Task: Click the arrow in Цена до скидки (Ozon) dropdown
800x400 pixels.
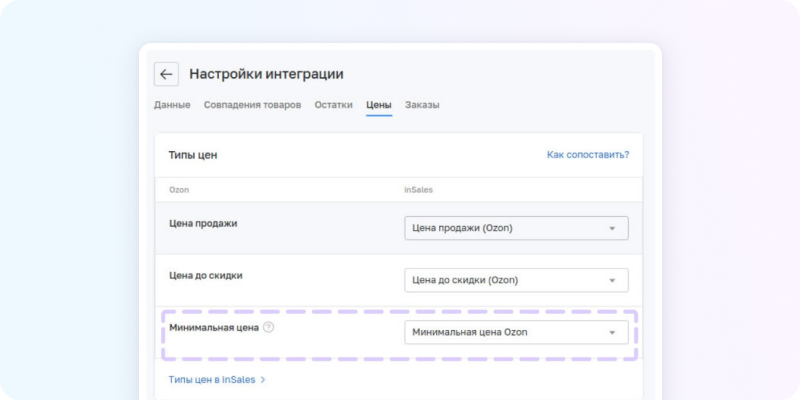Action: pos(612,280)
